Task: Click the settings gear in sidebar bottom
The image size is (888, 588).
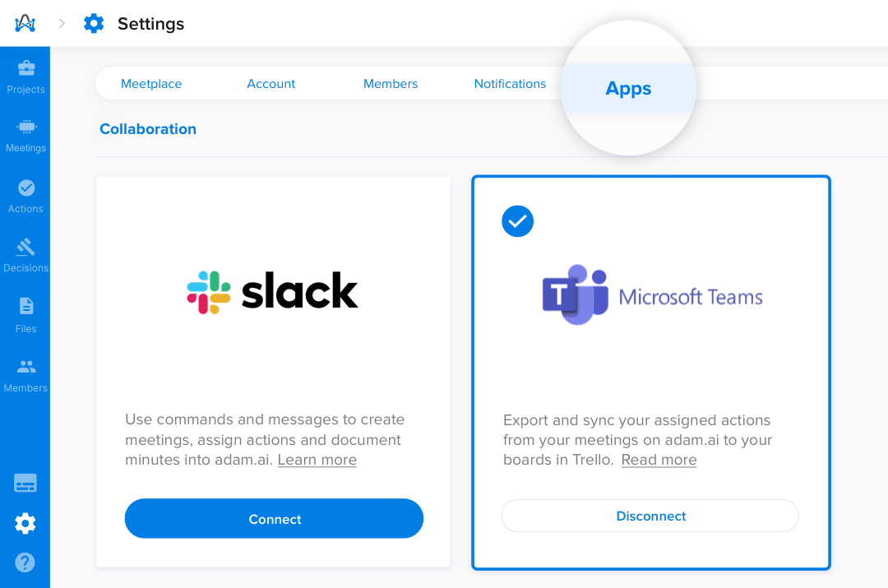Action: pyautogui.click(x=25, y=523)
